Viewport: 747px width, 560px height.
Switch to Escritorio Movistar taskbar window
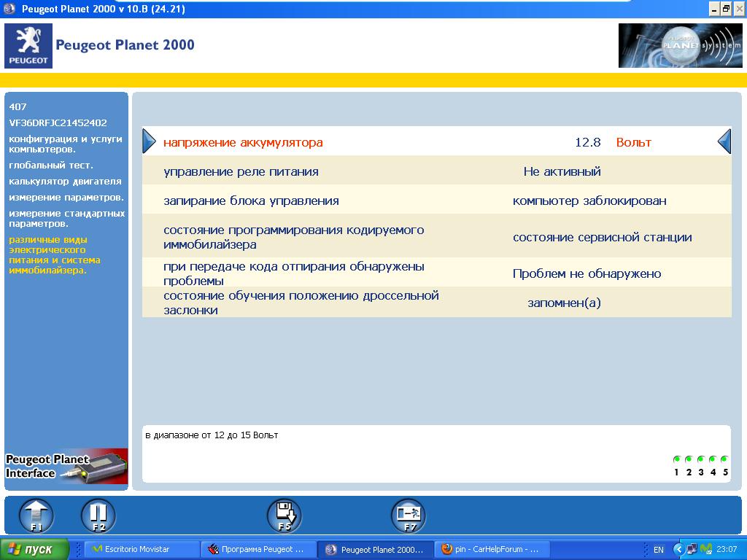[142, 549]
